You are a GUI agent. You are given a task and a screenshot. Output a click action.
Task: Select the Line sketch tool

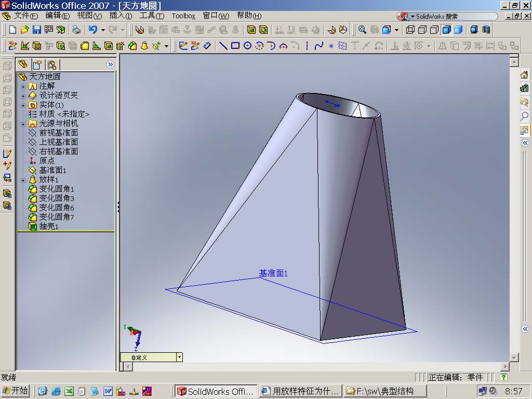(223, 46)
